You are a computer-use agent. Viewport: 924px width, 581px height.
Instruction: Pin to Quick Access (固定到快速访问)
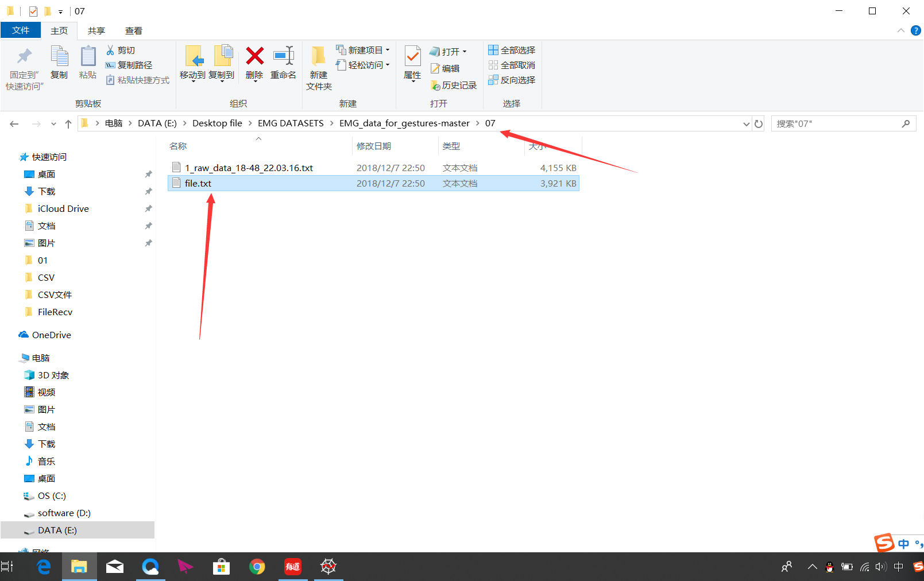[x=24, y=65]
